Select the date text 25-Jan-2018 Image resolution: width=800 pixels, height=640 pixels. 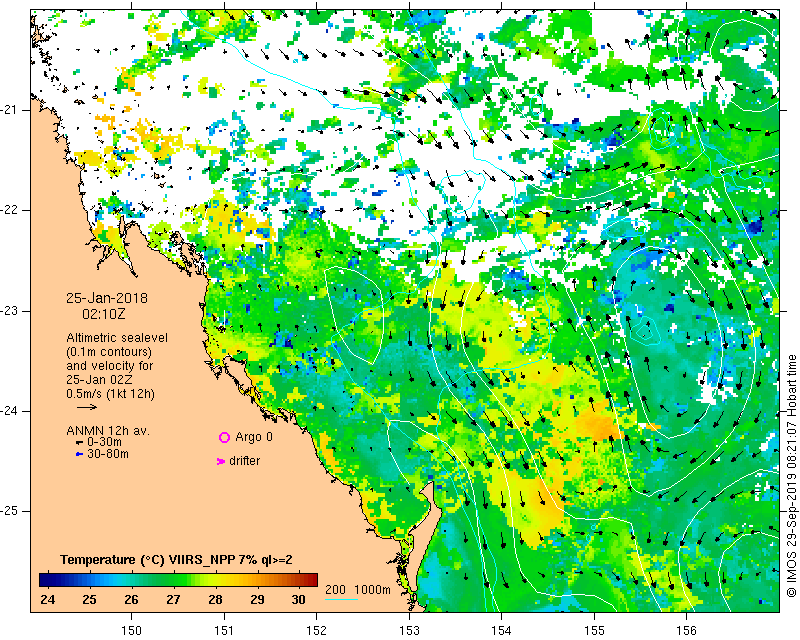tap(107, 298)
